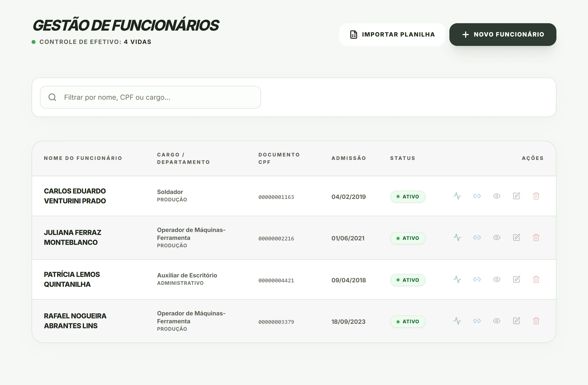
Task: Edit Patrícia Lemos Quintanilha record
Action: click(x=516, y=279)
